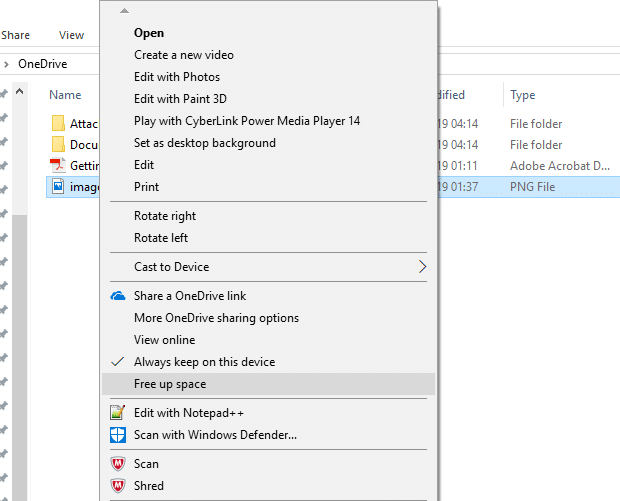Image resolution: width=620 pixels, height=501 pixels.
Task: Choose Rotate right from menu
Action: pos(165,216)
